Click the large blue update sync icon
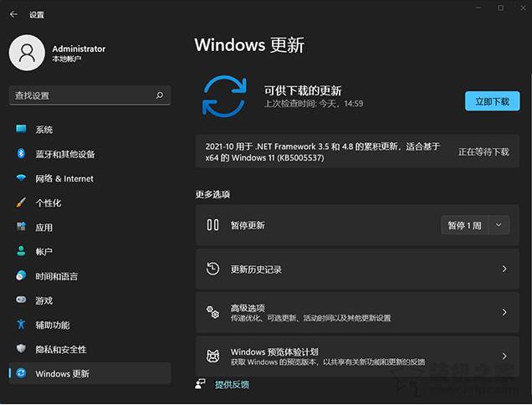532x405 pixels. pyautogui.click(x=224, y=96)
